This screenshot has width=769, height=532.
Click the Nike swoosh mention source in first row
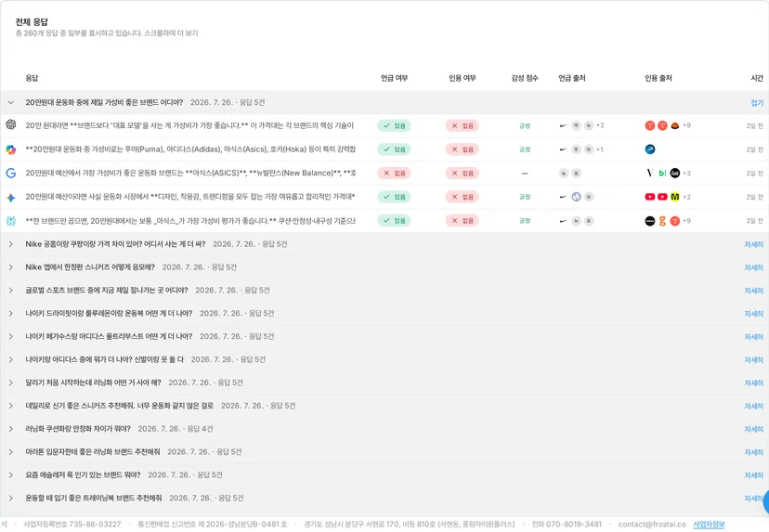coord(563,125)
